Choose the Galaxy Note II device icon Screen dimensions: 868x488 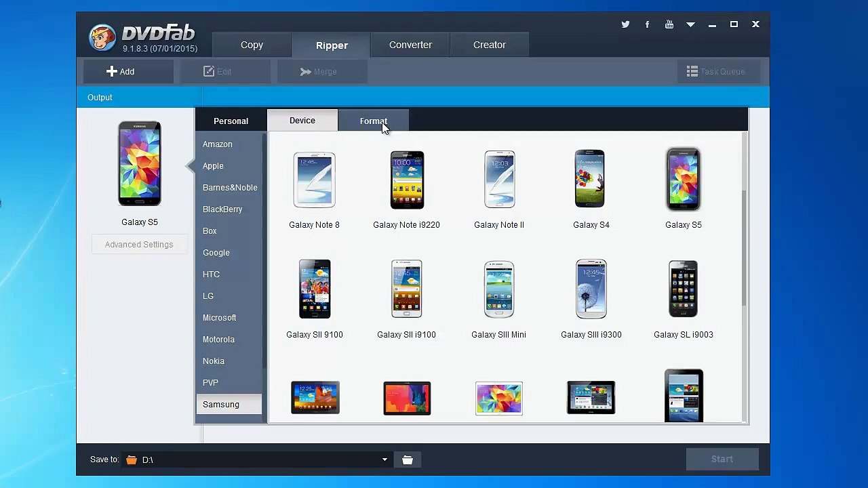coord(499,180)
